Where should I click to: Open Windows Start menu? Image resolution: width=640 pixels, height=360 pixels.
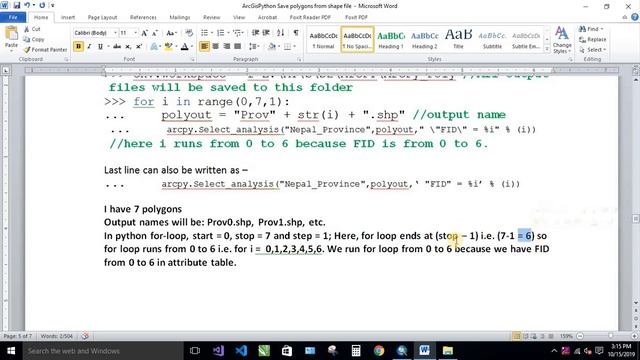11,351
